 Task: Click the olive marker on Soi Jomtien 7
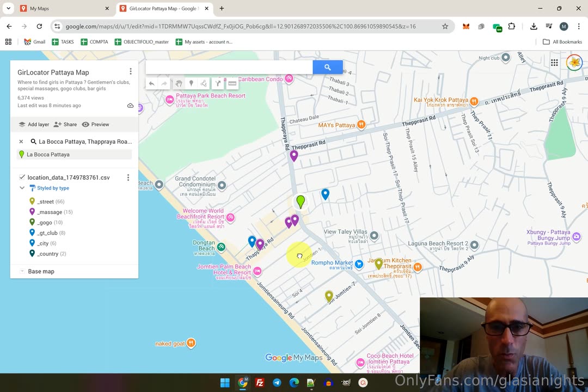click(329, 296)
